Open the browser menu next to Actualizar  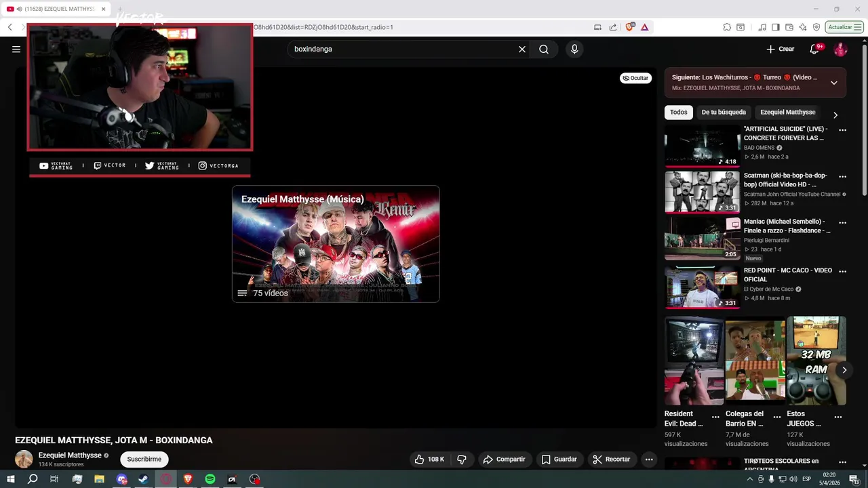859,27
